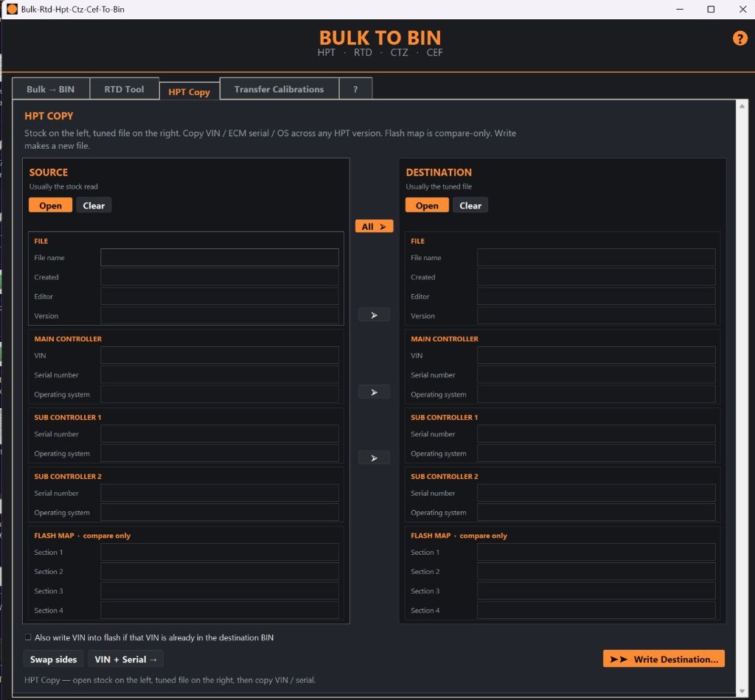Open a source file
Screen dimensions: 755x700
tap(51, 206)
